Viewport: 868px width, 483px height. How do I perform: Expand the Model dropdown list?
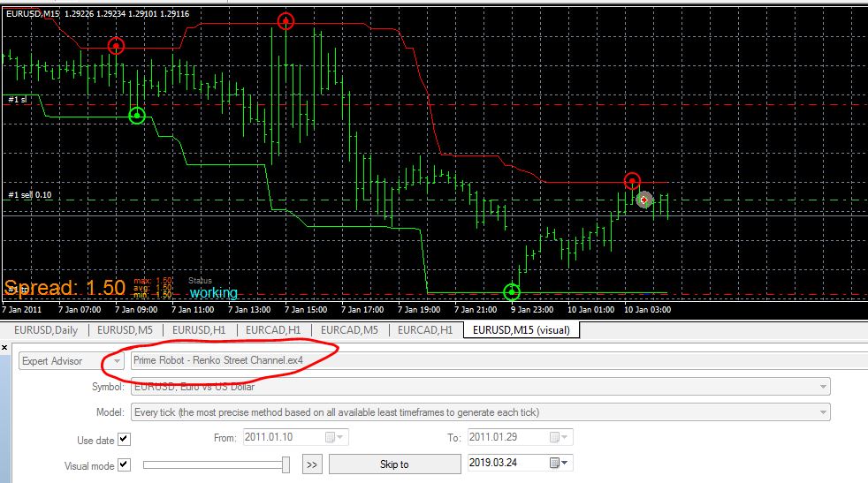(823, 412)
